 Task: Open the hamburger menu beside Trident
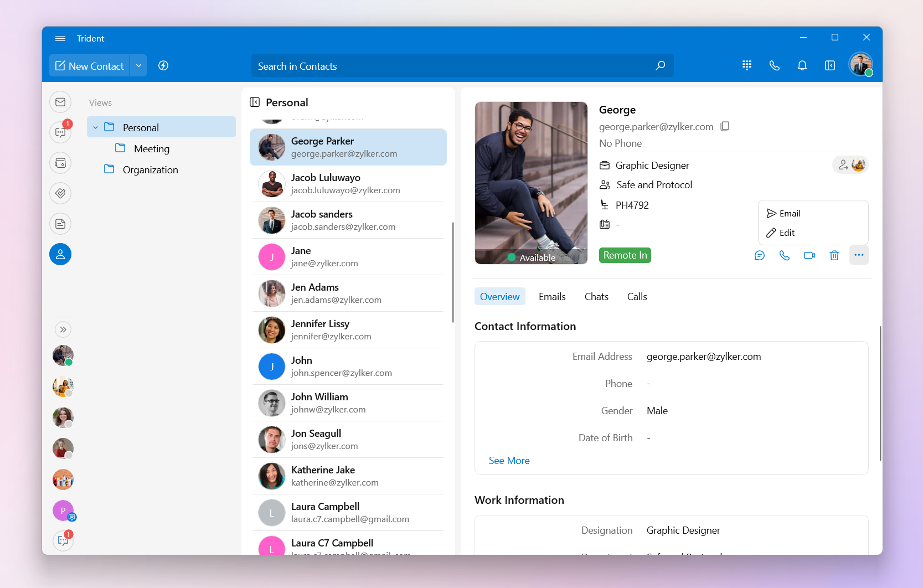coord(60,38)
